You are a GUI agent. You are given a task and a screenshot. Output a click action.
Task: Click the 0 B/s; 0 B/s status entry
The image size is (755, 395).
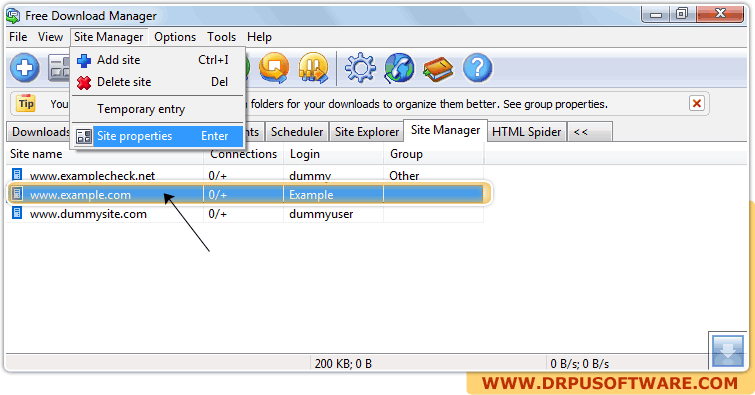tap(579, 364)
